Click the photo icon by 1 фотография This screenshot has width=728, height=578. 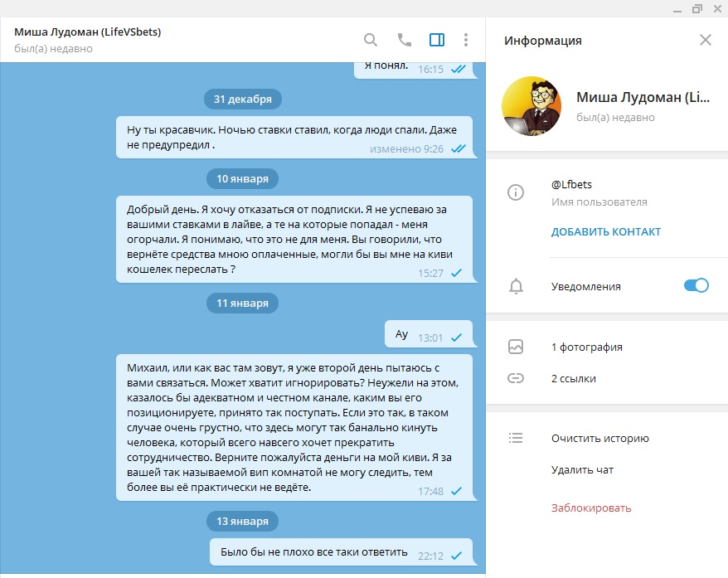click(x=516, y=347)
